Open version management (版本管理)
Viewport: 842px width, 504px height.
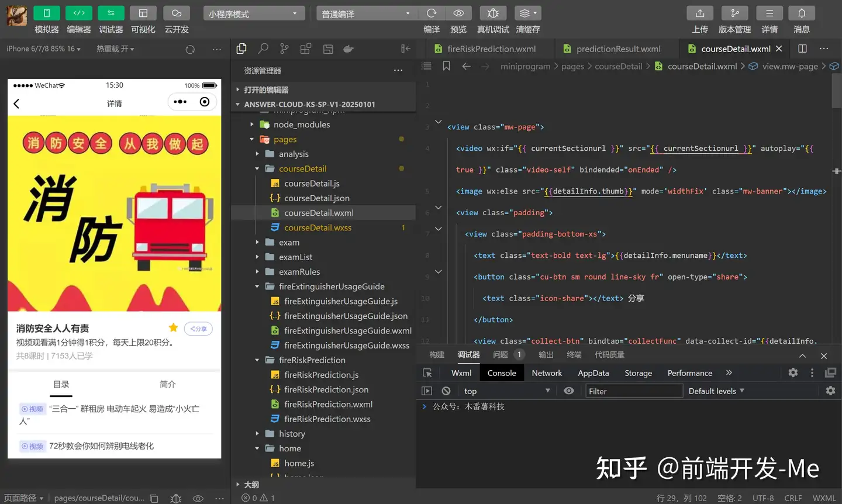[734, 13]
